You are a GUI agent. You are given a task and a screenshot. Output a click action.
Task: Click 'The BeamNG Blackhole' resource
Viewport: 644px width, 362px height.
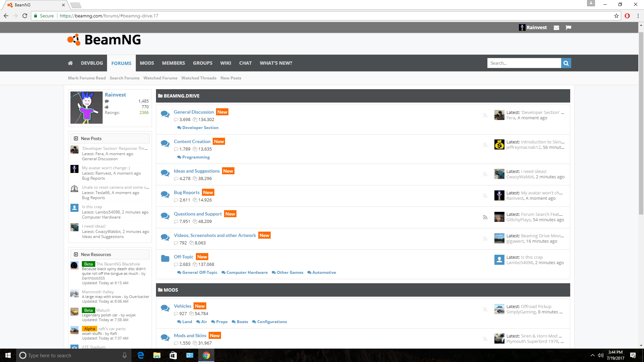click(118, 264)
